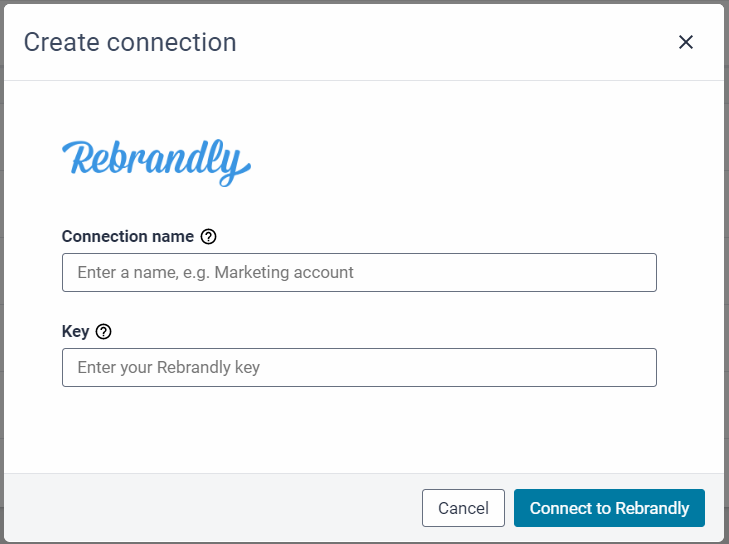Select the "Enter a name, e.g. Marketing account" field

point(359,272)
